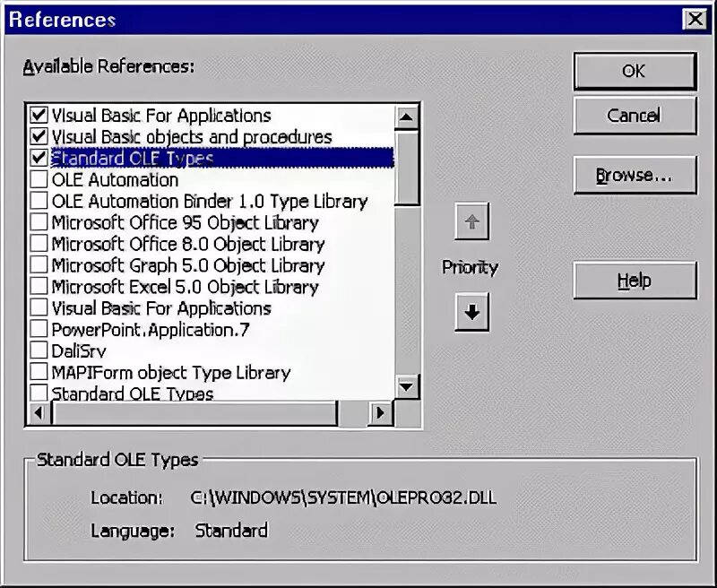Check Microsoft Office 8.0 Object Library checkbox

point(39,244)
